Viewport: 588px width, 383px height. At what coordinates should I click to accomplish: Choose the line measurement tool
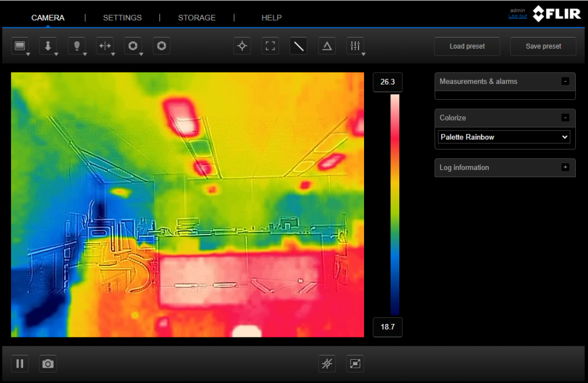(298, 46)
